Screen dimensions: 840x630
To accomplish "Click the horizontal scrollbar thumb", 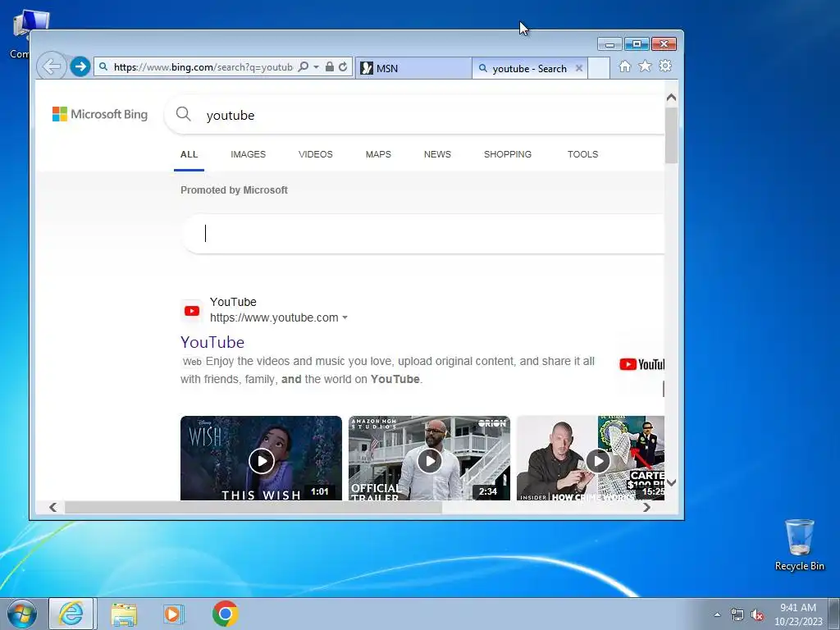I will coord(253,507).
